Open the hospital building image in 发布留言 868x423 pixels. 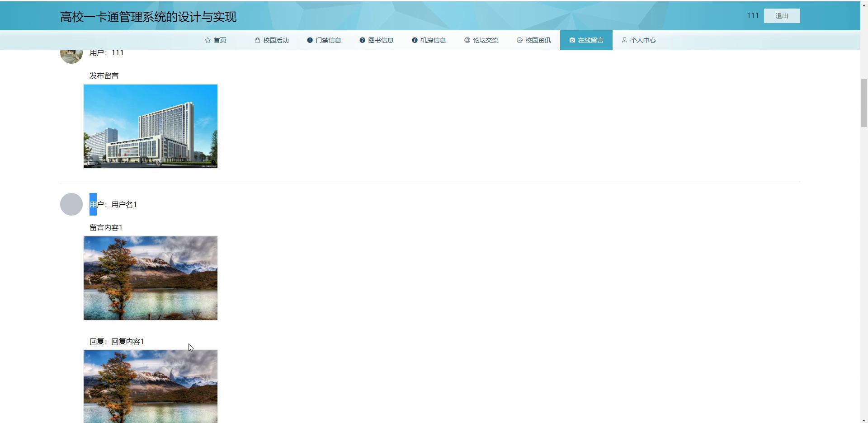(151, 126)
